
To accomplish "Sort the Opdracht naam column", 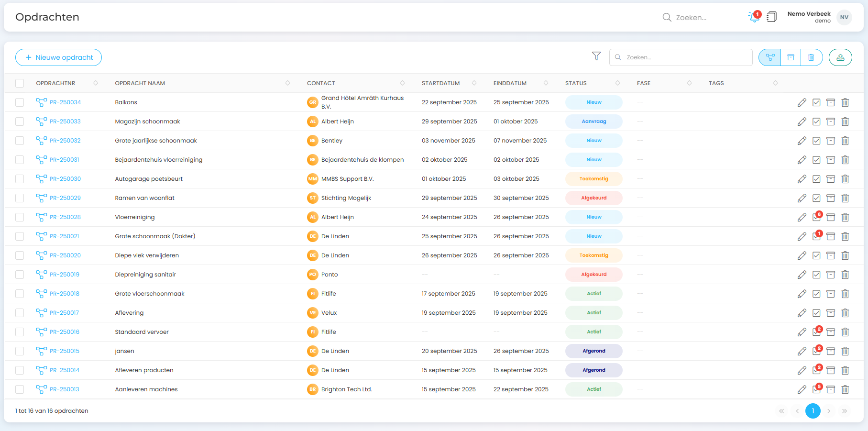I will pyautogui.click(x=287, y=83).
